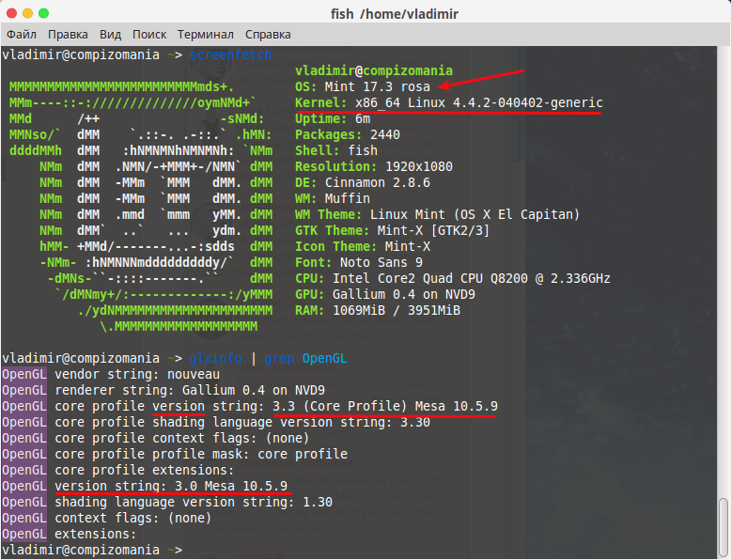
Task: Click the terminal vertical scrollbar handle
Action: pos(723,528)
